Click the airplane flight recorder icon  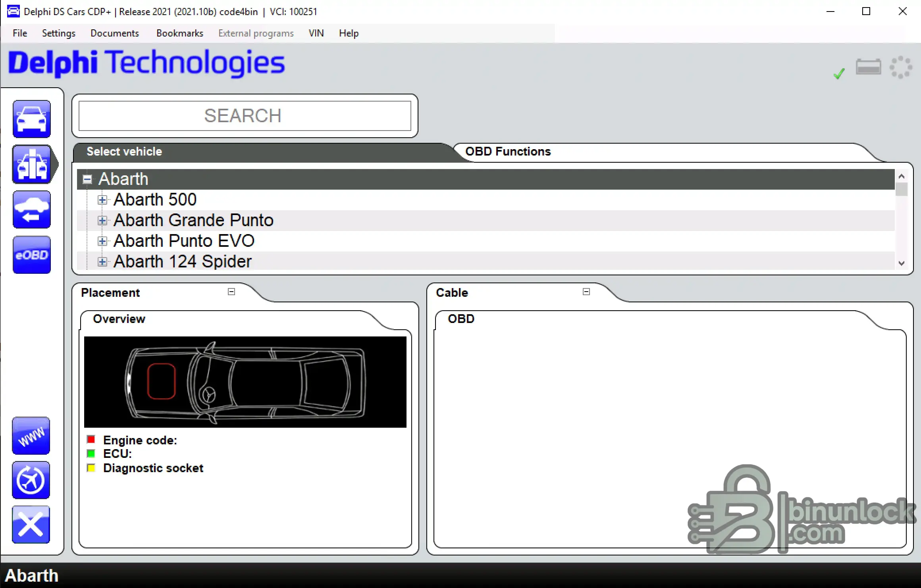(31, 480)
